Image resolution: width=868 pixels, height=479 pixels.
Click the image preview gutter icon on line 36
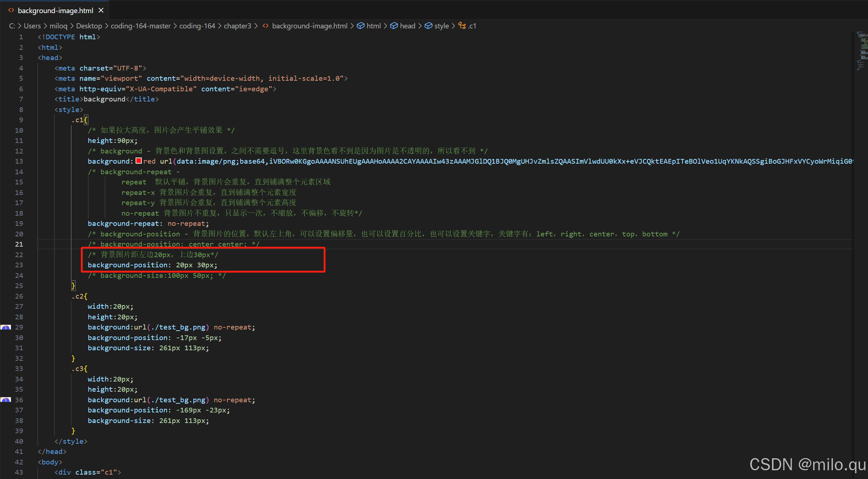pyautogui.click(x=5, y=400)
